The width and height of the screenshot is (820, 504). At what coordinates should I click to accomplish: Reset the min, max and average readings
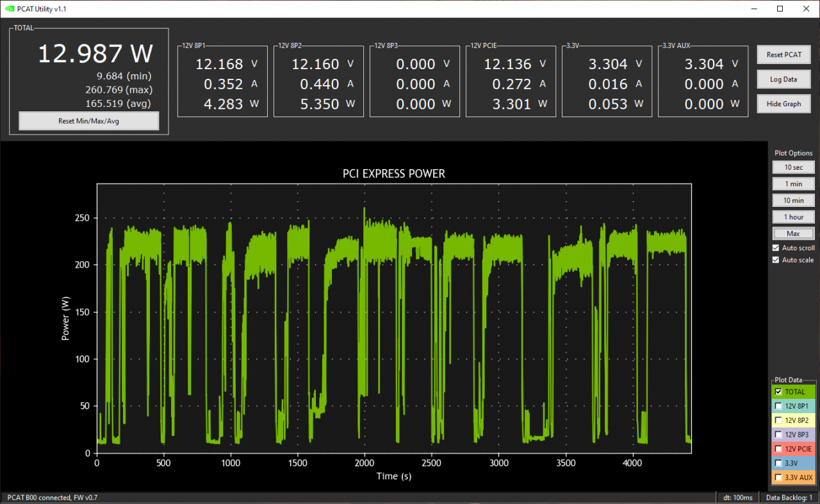point(89,121)
